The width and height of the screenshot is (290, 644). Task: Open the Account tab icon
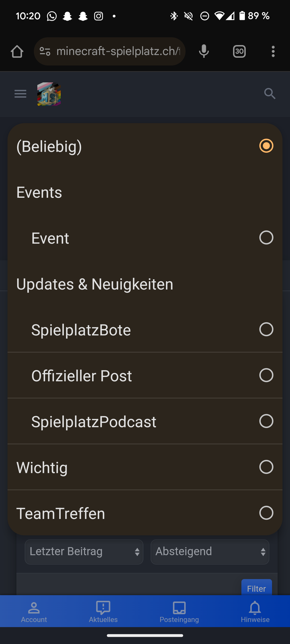click(x=34, y=612)
